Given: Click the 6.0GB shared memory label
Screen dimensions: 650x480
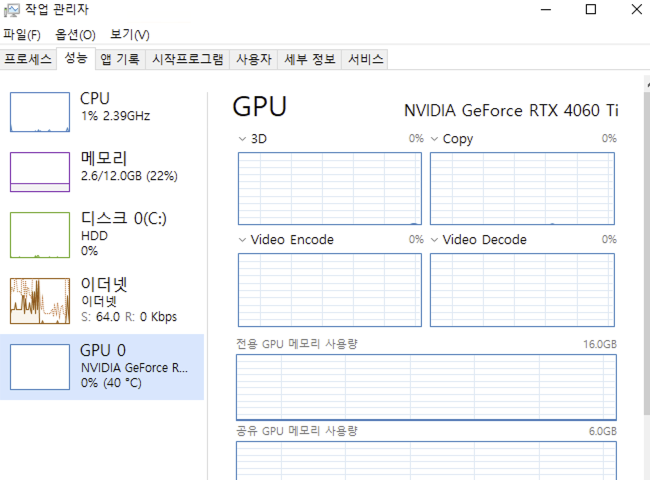Looking at the screenshot, I should [603, 432].
